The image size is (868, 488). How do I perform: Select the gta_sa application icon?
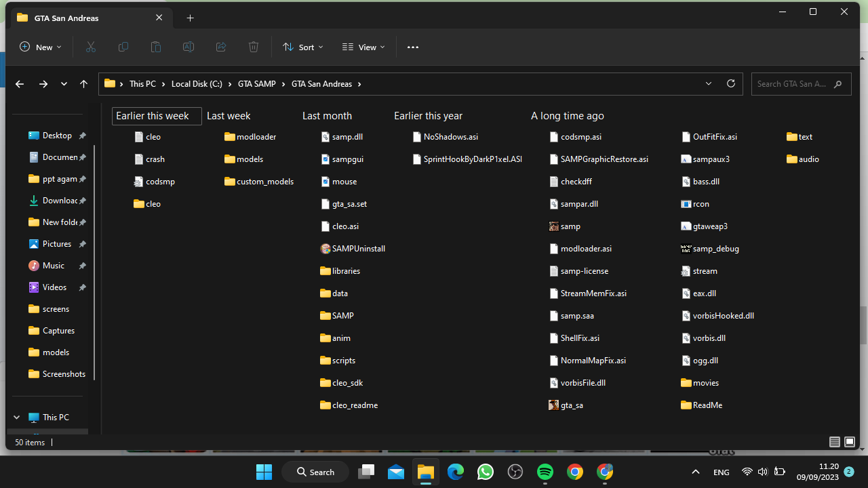click(553, 405)
